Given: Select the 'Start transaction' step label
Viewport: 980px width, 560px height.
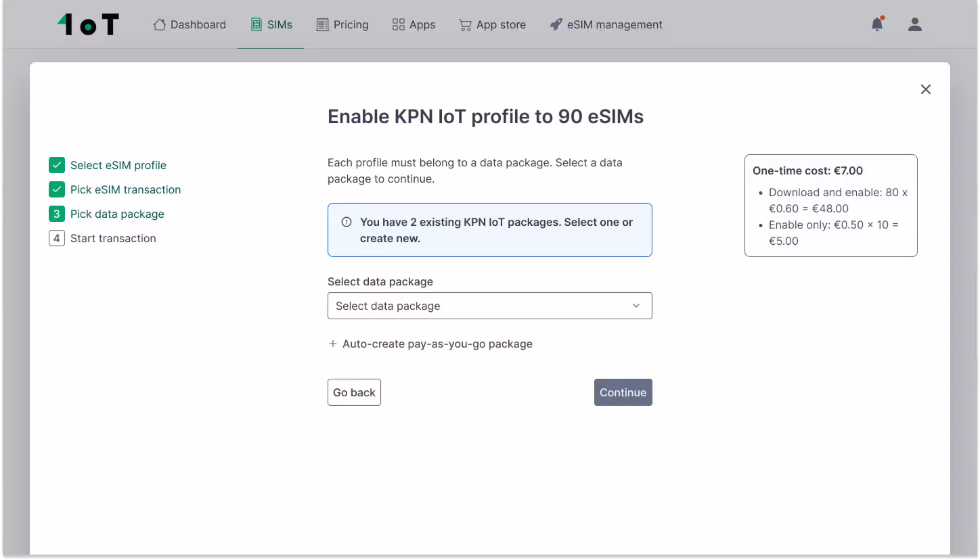Looking at the screenshot, I should tap(113, 238).
